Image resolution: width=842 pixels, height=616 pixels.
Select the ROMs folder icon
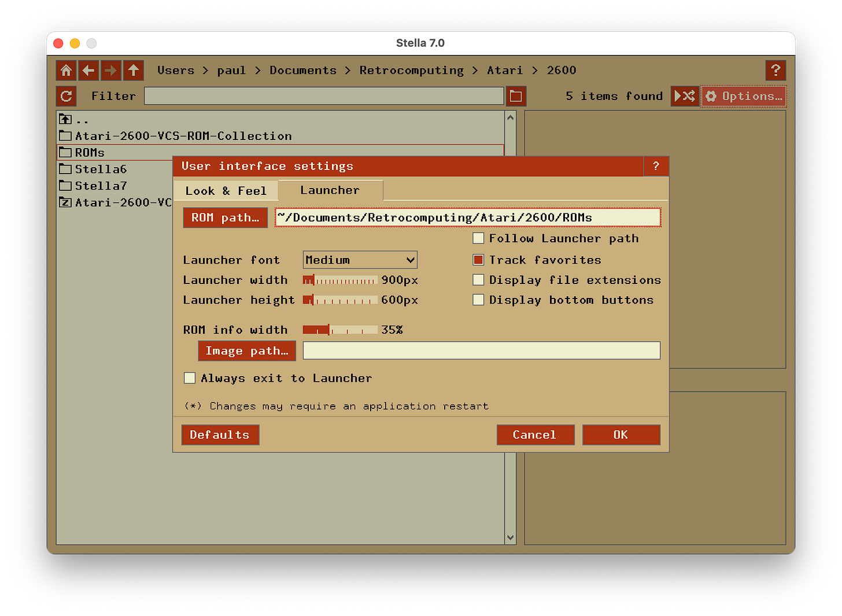[x=65, y=153]
